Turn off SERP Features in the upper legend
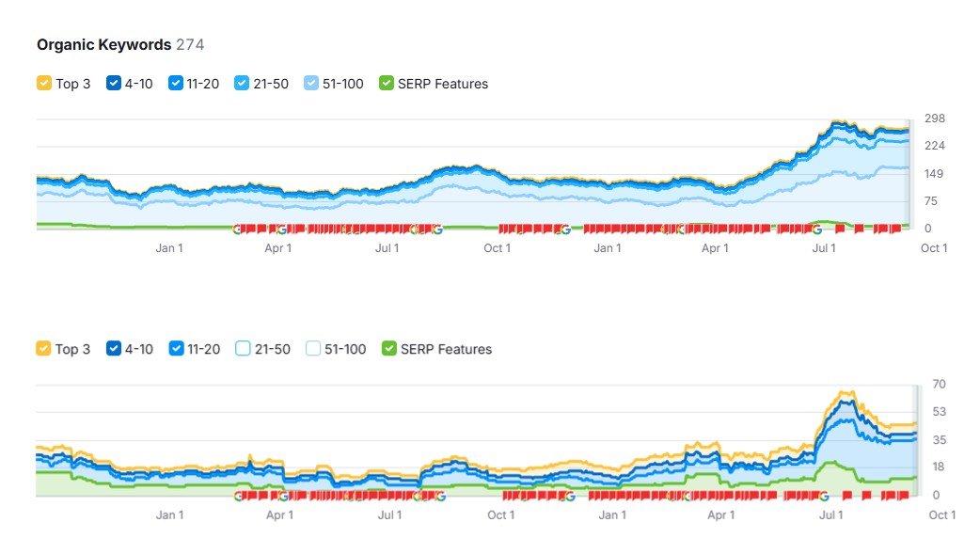 click(387, 84)
